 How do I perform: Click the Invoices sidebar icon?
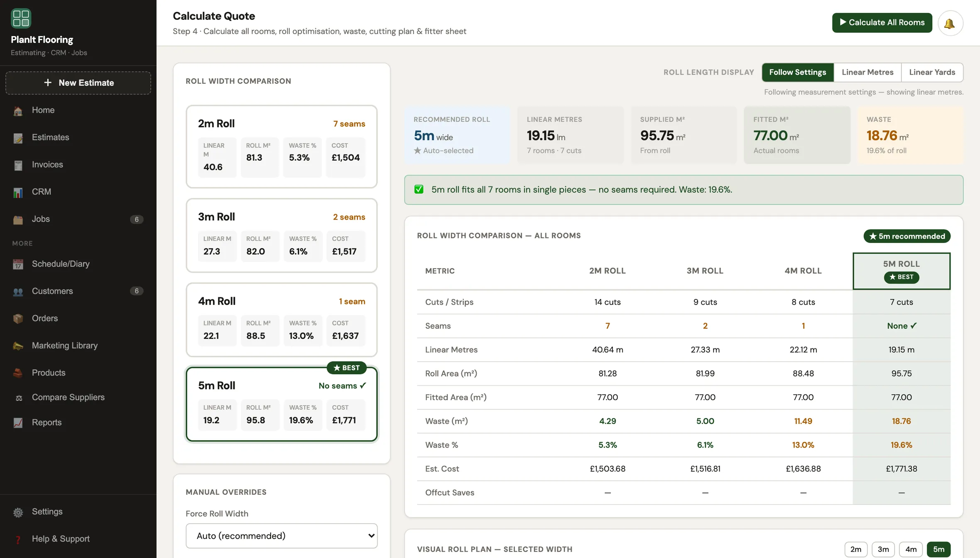[x=18, y=165]
